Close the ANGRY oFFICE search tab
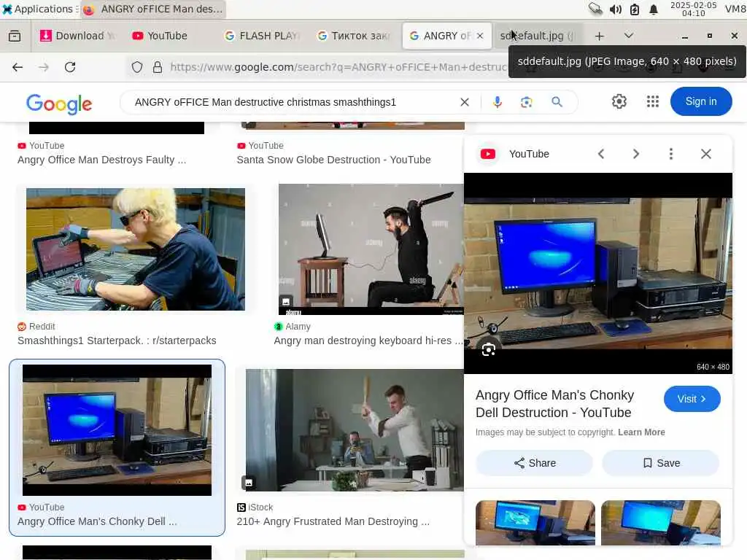 (x=480, y=36)
